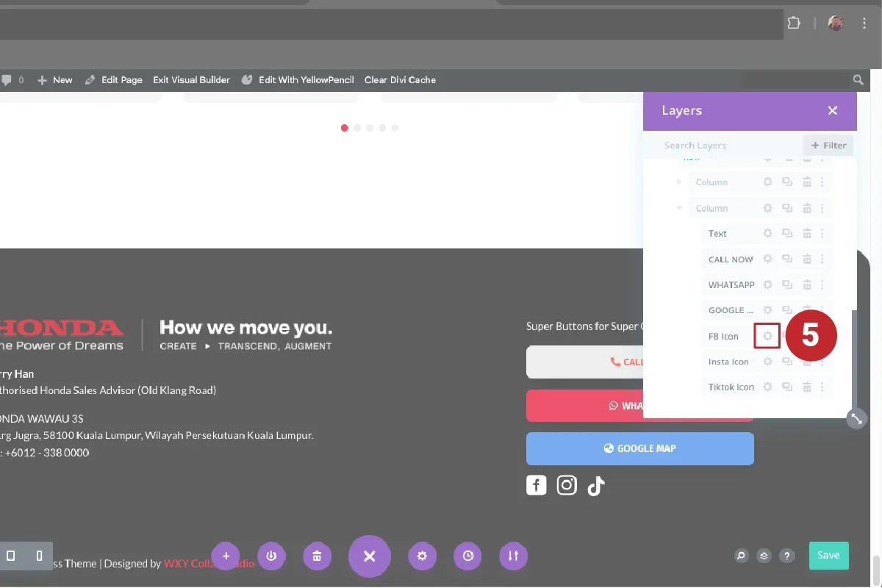Image resolution: width=882 pixels, height=588 pixels.
Task: Delete the Tiktok Icon layer
Action: tap(806, 387)
